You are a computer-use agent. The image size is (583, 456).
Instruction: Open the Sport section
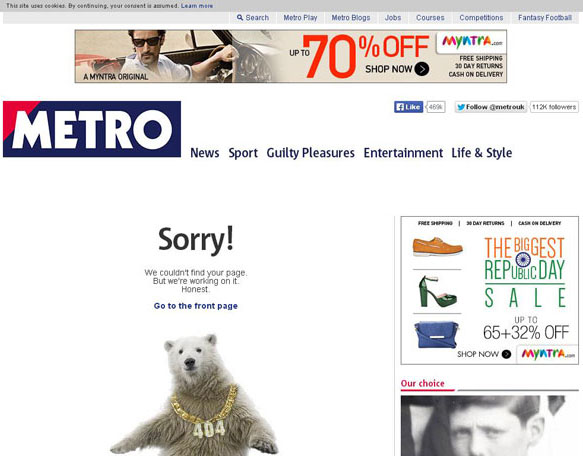click(243, 153)
